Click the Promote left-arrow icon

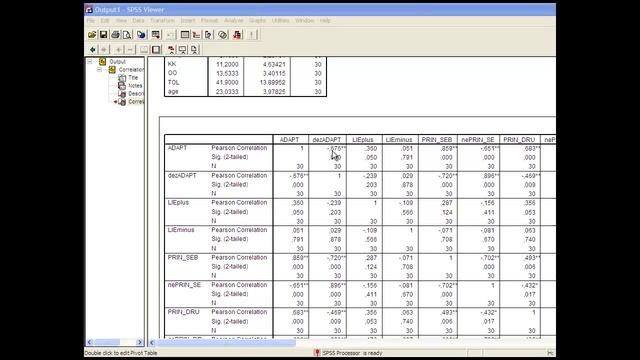[x=92, y=49]
